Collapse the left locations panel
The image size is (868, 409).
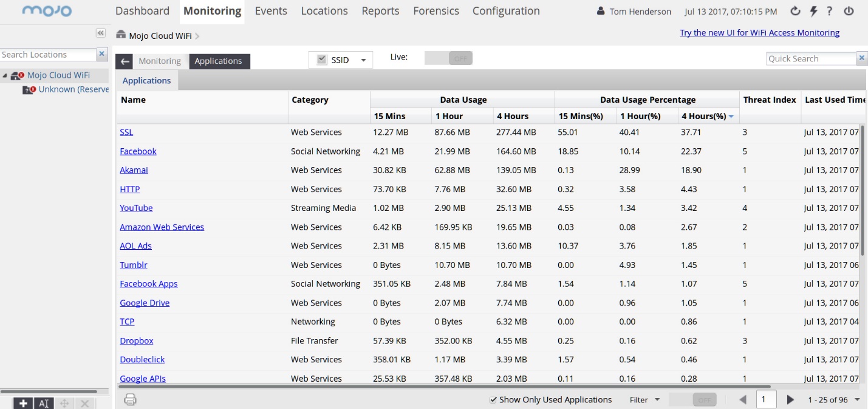(x=101, y=33)
